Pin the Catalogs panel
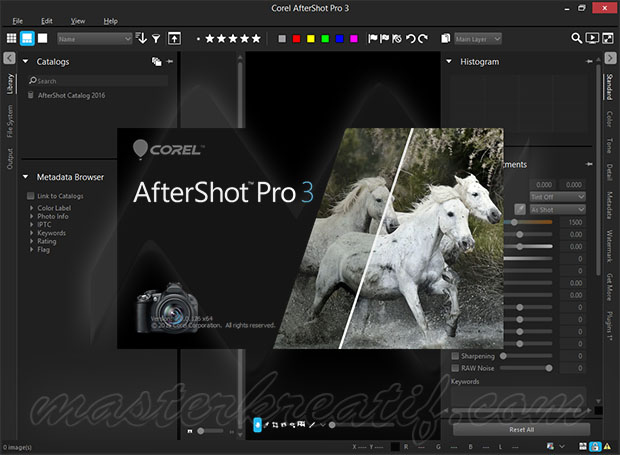 click(x=170, y=61)
